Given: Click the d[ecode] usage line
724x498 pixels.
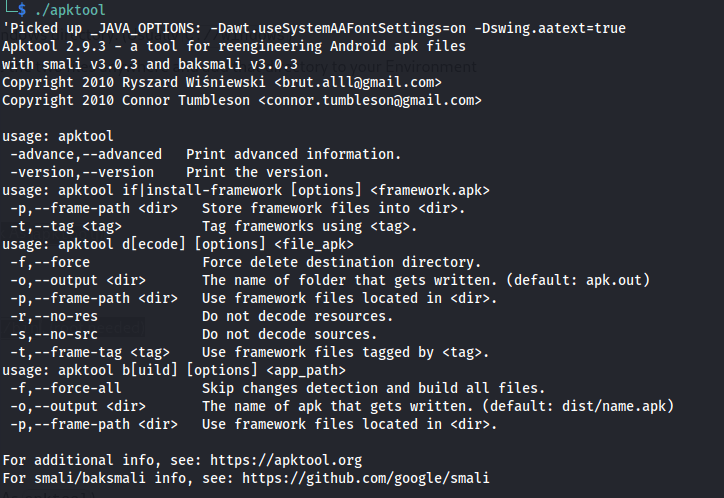Looking at the screenshot, I should [x=178, y=244].
